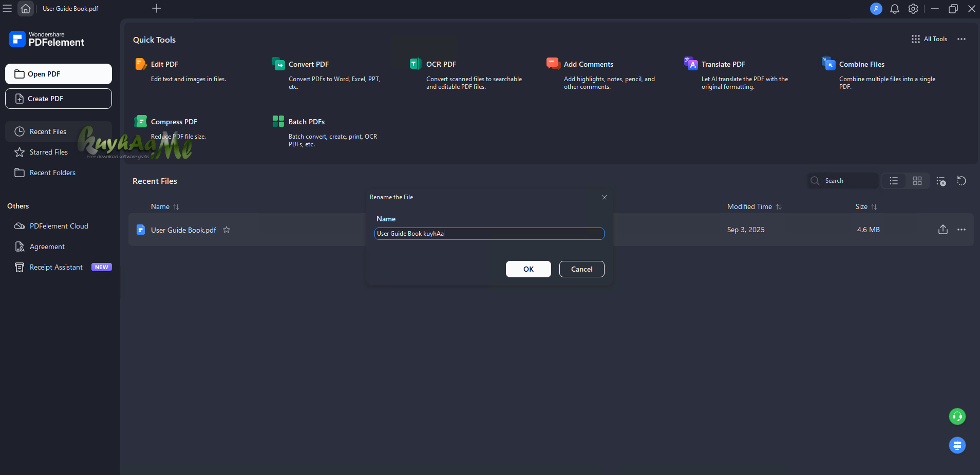Launch the Translate PDF tool icon
The image size is (980, 475).
click(x=691, y=64)
